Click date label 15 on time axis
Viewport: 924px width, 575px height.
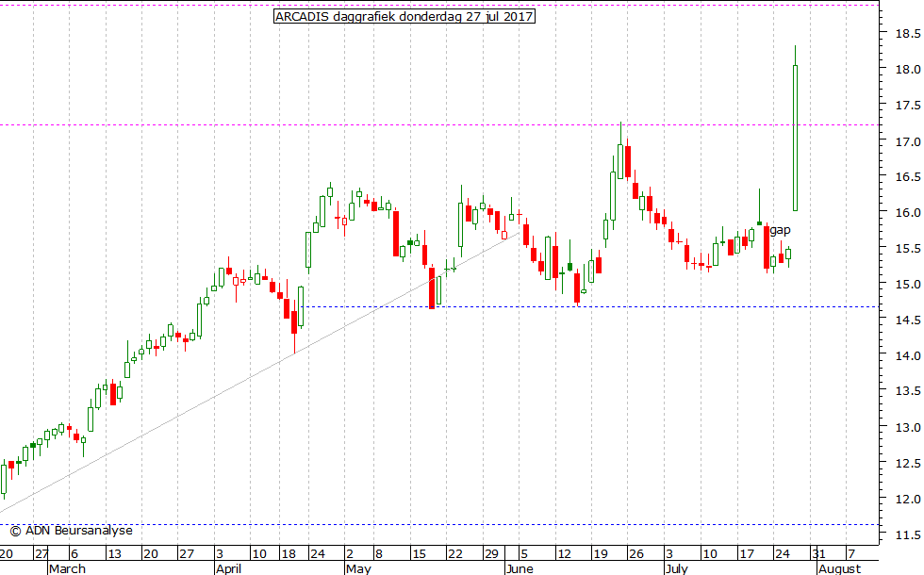[419, 554]
